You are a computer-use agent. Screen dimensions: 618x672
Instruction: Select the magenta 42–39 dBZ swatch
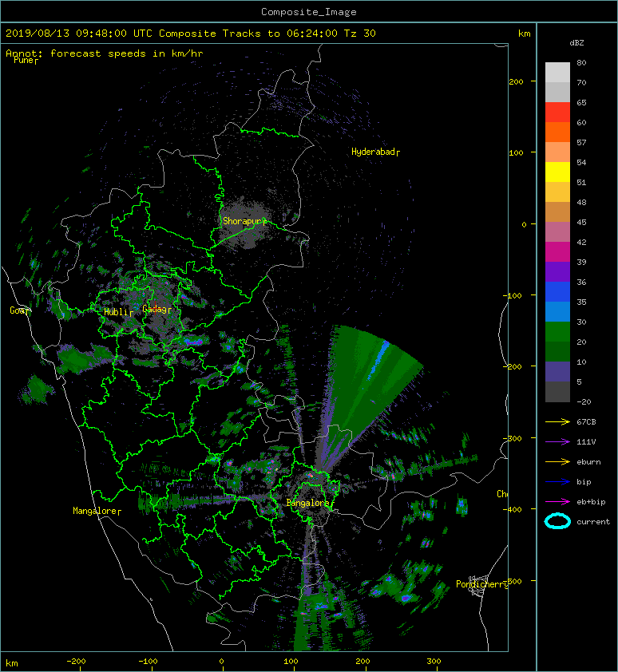(557, 251)
